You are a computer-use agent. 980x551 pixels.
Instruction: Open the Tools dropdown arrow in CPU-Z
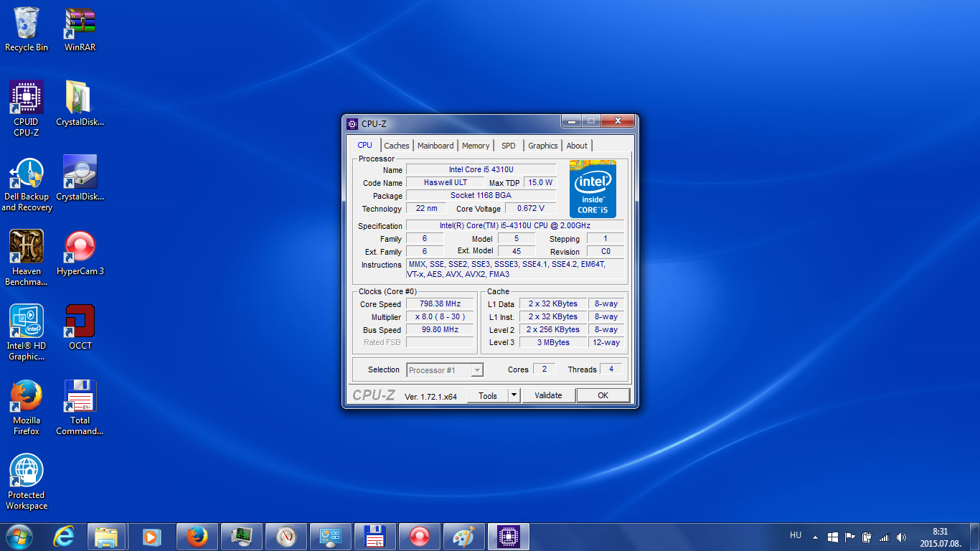pyautogui.click(x=514, y=395)
